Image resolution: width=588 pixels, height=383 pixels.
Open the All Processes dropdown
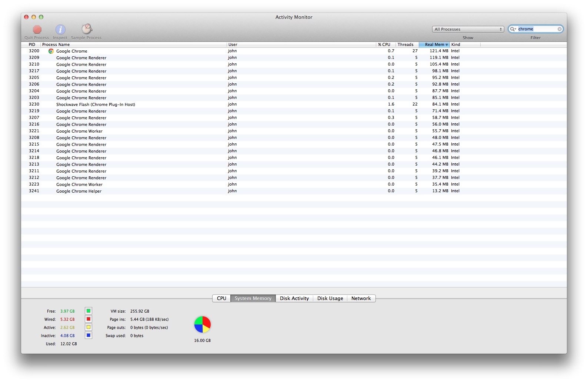point(468,29)
